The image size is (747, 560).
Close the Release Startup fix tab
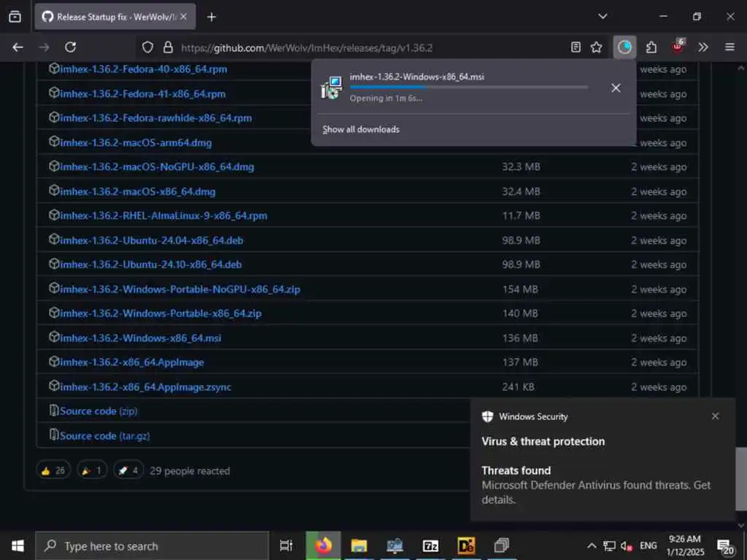pyautogui.click(x=183, y=17)
